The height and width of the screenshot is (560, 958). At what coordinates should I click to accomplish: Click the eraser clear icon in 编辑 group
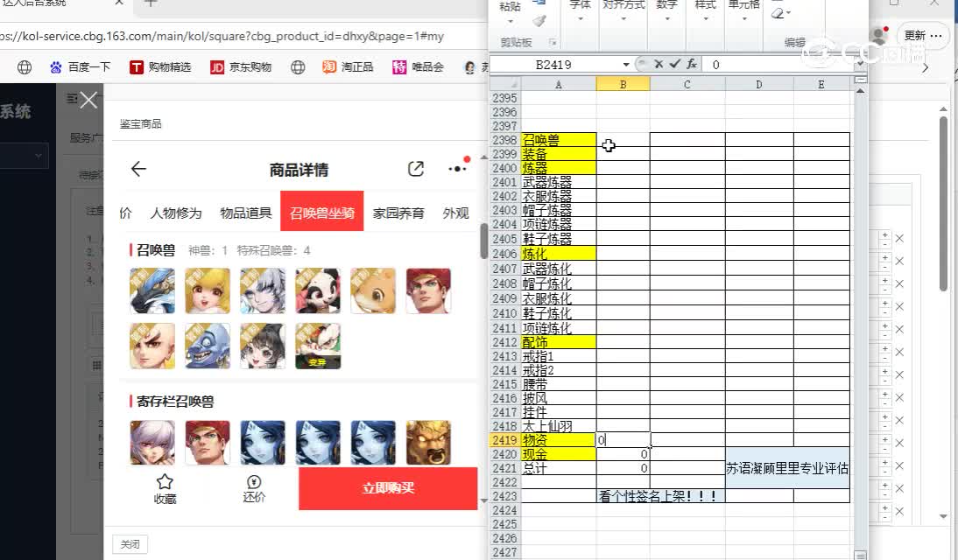pos(778,13)
